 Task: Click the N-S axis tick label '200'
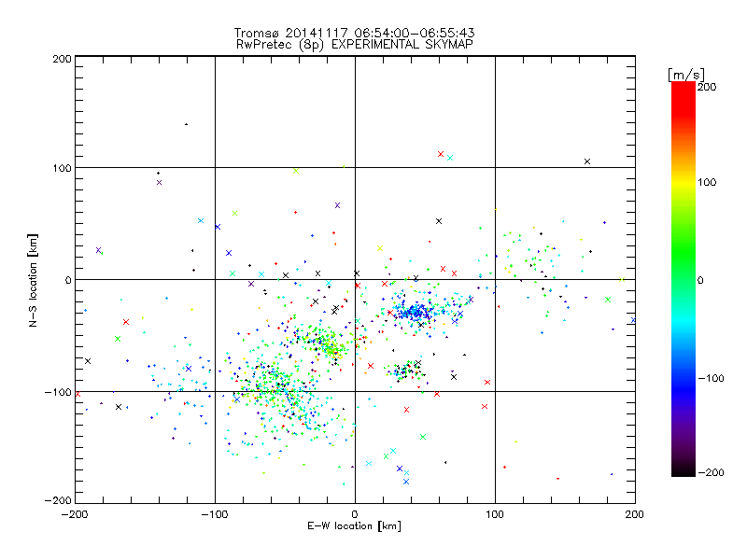(x=62, y=59)
